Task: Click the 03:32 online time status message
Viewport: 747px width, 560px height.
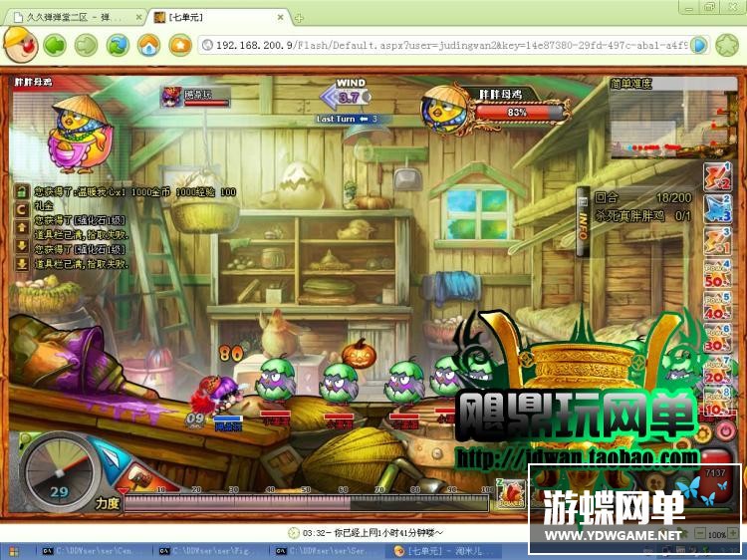Action: [373, 532]
